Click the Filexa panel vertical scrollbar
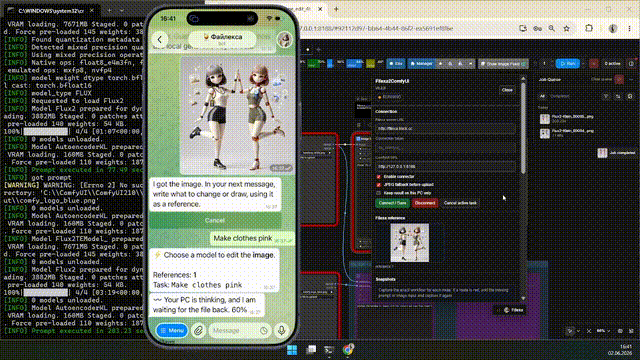Viewport: 640px width, 360px height. pyautogui.click(x=523, y=129)
